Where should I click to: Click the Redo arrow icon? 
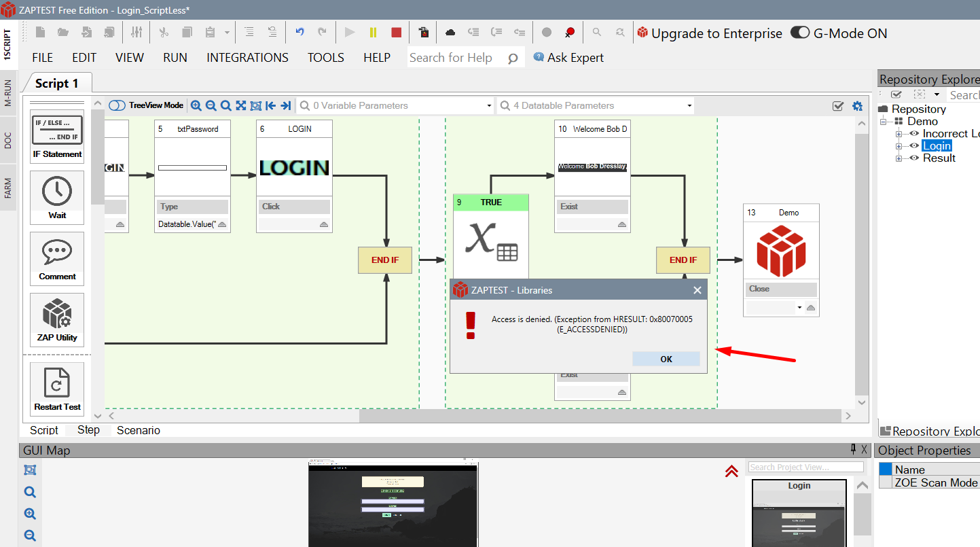pos(322,32)
